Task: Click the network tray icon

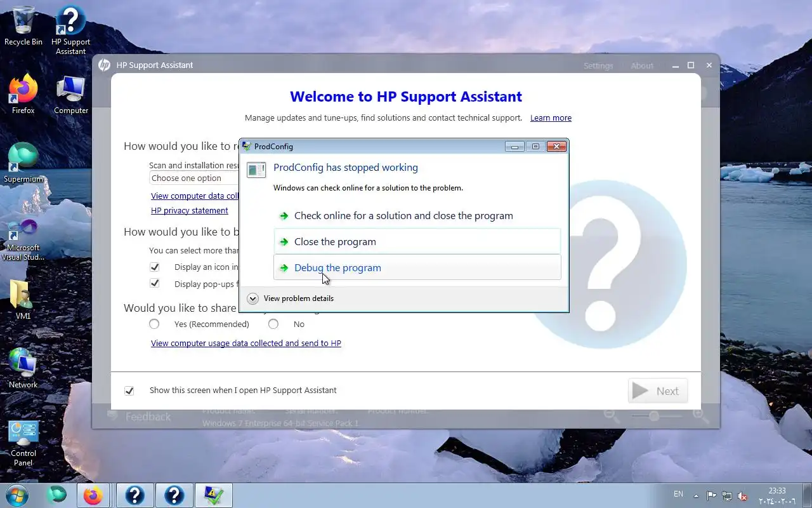Action: (727, 496)
